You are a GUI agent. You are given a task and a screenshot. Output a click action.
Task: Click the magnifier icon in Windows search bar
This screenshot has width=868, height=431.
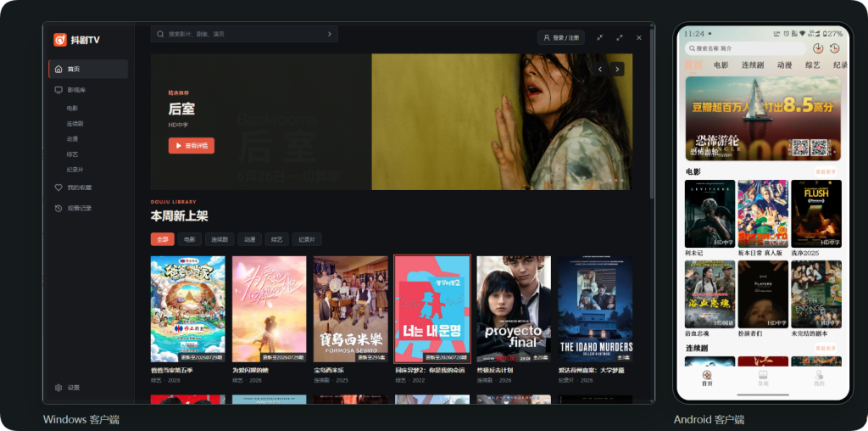pyautogui.click(x=160, y=34)
